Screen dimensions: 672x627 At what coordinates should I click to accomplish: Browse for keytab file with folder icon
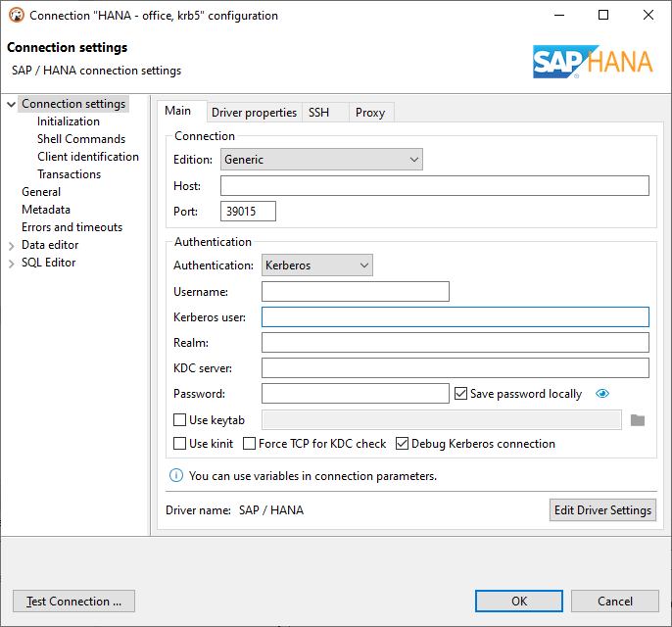[638, 420]
